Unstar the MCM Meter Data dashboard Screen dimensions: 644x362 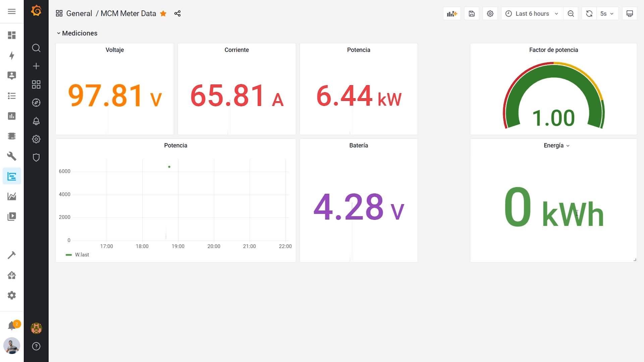163,13
